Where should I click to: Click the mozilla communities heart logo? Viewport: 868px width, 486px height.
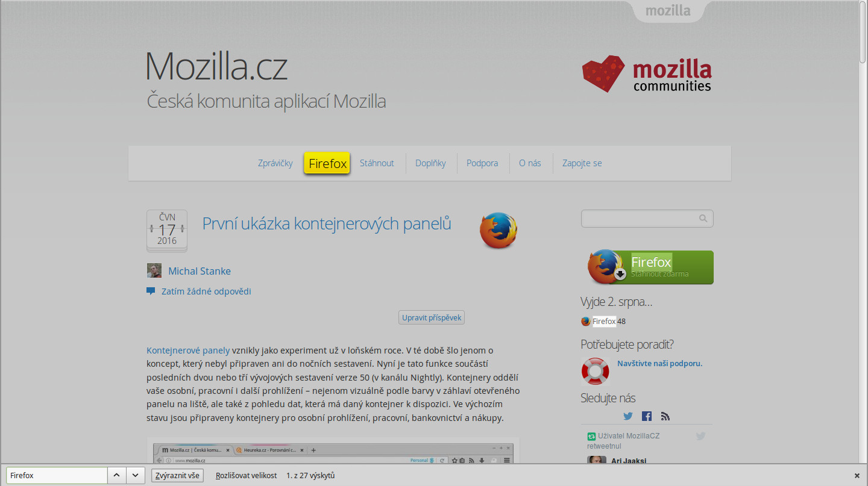(603, 73)
